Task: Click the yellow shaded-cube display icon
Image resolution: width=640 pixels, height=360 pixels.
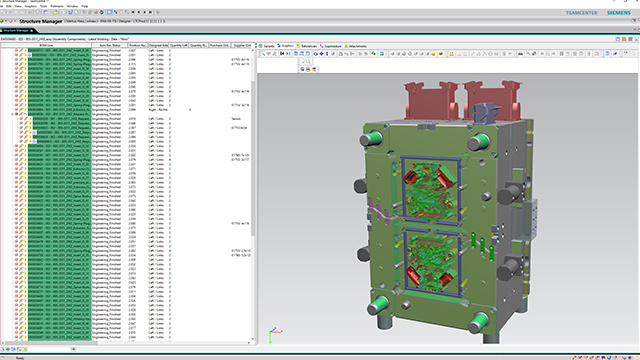Action: 433,53
